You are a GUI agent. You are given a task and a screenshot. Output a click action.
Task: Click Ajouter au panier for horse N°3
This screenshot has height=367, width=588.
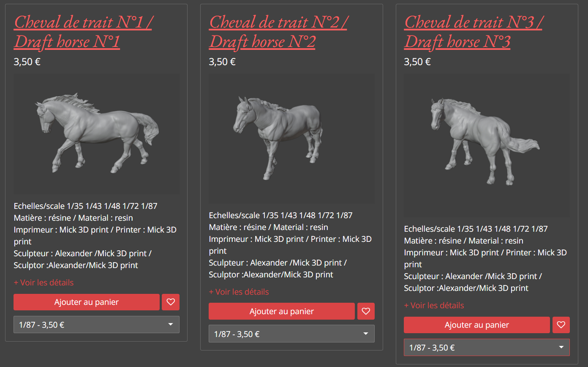click(477, 325)
